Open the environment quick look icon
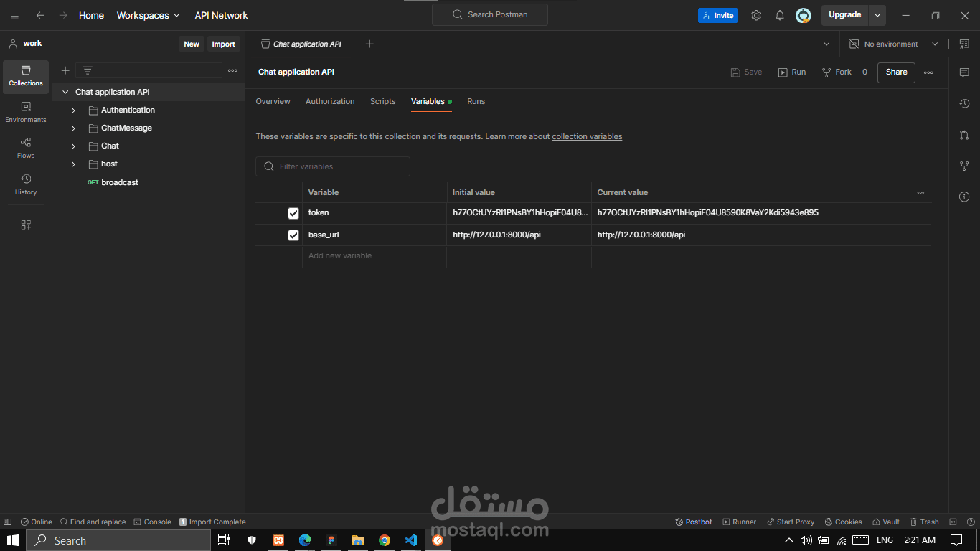This screenshot has width=980, height=551. 964,44
